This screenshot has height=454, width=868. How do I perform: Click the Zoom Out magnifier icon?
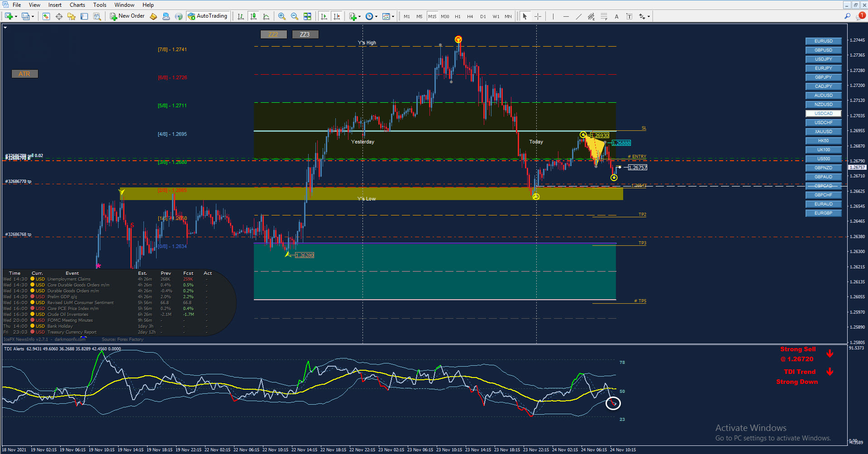pos(295,16)
